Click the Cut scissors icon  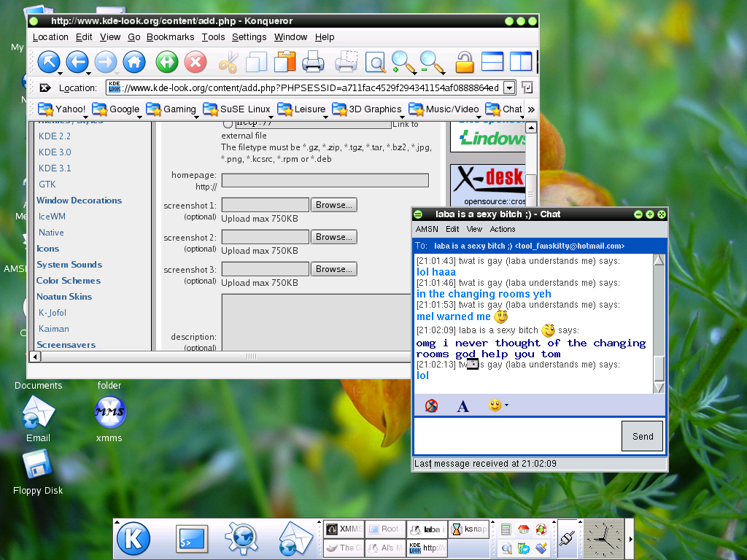(x=228, y=62)
